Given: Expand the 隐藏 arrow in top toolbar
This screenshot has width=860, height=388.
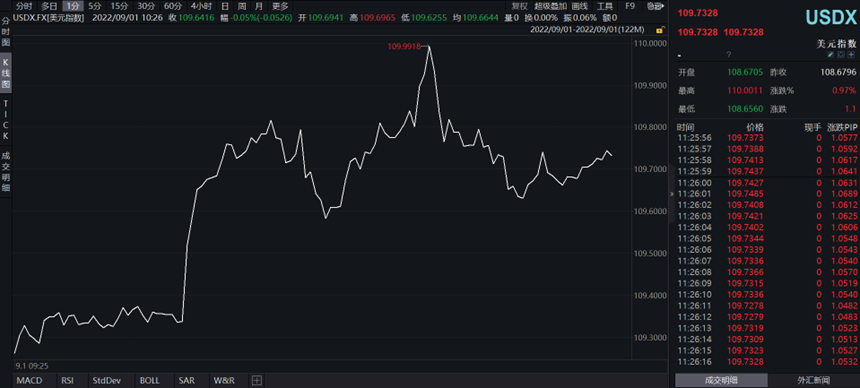Looking at the screenshot, I should [654, 7].
